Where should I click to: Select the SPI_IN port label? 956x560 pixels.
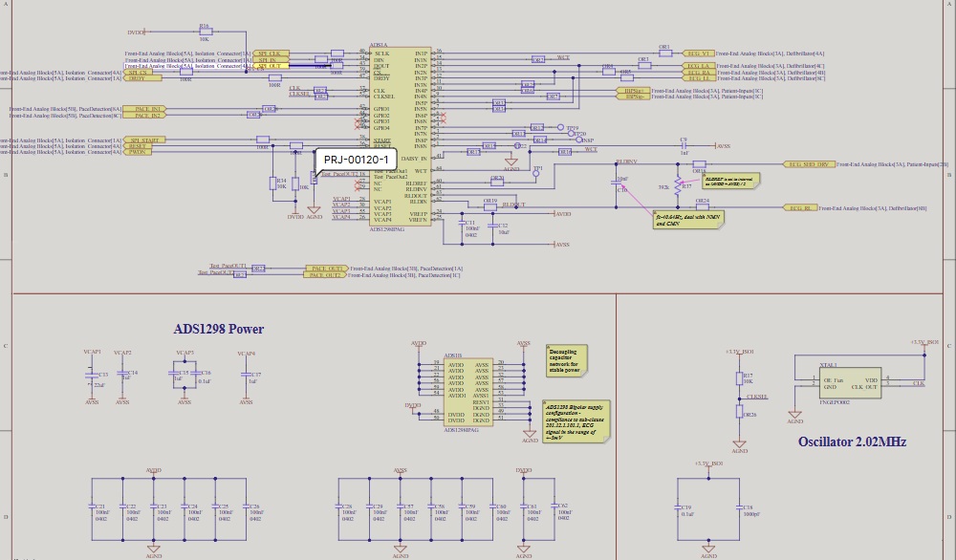[271, 59]
